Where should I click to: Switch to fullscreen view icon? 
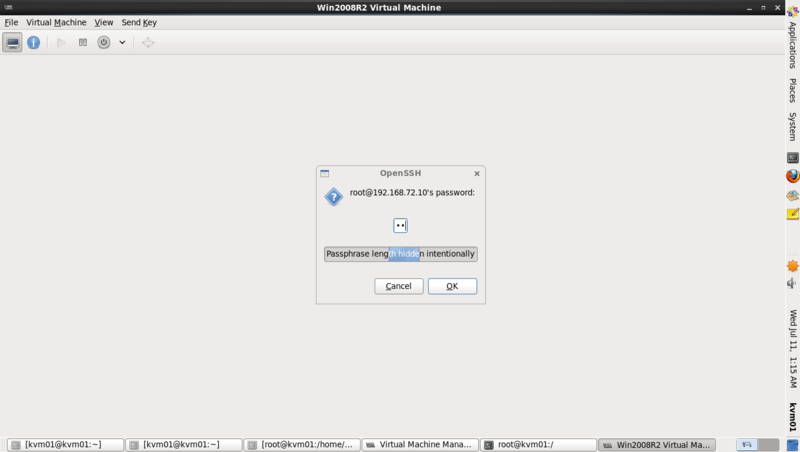point(148,42)
